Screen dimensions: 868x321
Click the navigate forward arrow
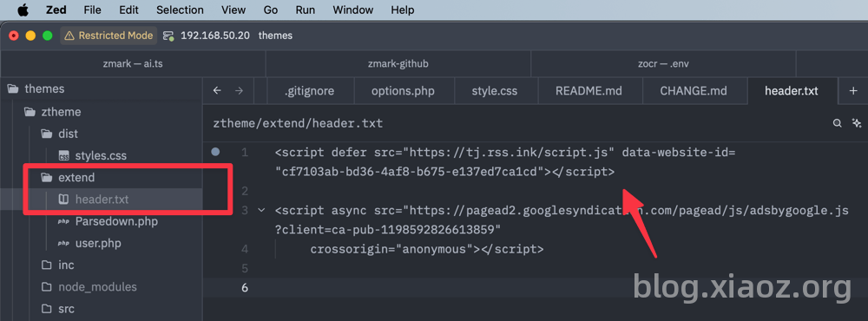[x=240, y=91]
